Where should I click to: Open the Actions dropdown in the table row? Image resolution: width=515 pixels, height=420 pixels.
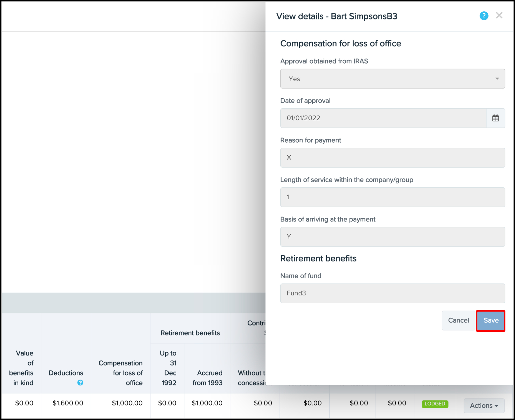pos(484,405)
